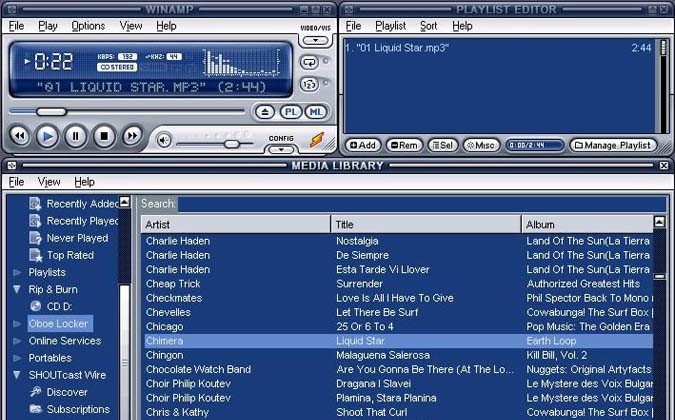Image resolution: width=675 pixels, height=420 pixels.
Task: Expand the Portables node
Action: click(x=17, y=358)
